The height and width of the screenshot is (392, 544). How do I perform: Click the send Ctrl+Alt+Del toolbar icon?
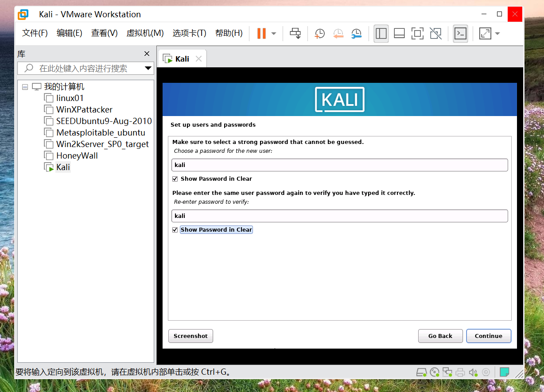pos(295,33)
